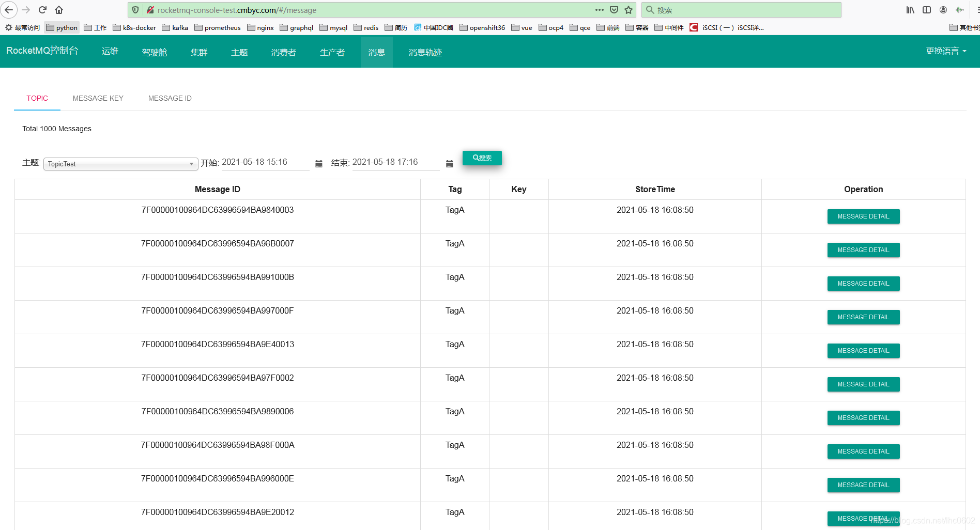Click the StoreTime column header
Viewport: 980px width, 530px height.
click(x=655, y=189)
